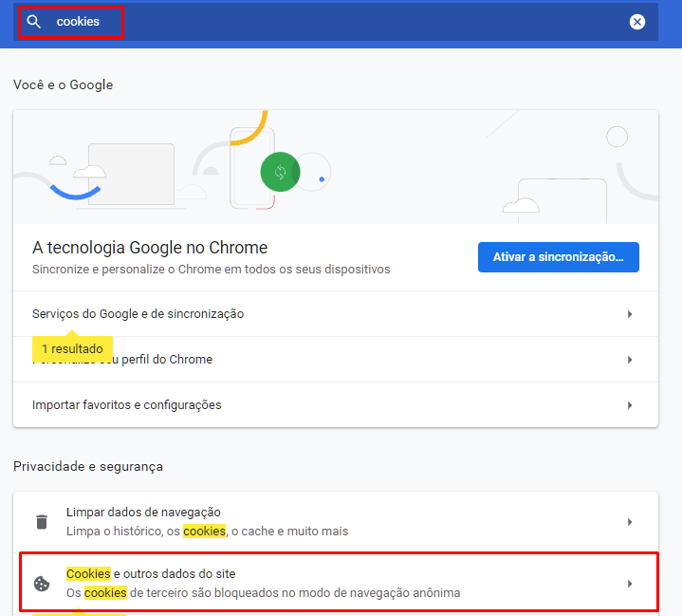Select the Cookies e outros dados do site title
This screenshot has height=616, width=682.
coord(151,574)
